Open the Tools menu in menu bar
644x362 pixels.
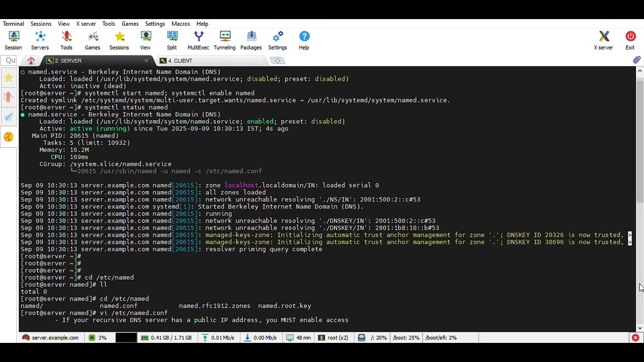click(x=109, y=24)
